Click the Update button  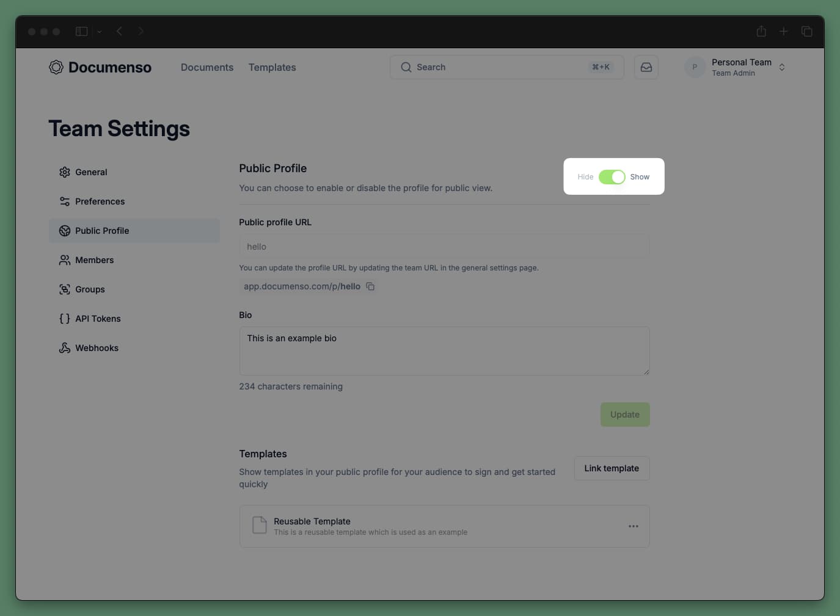[x=624, y=414]
